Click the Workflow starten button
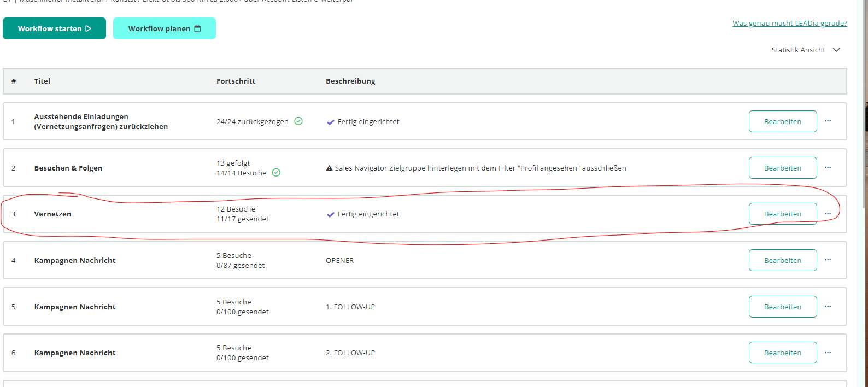 [x=54, y=28]
